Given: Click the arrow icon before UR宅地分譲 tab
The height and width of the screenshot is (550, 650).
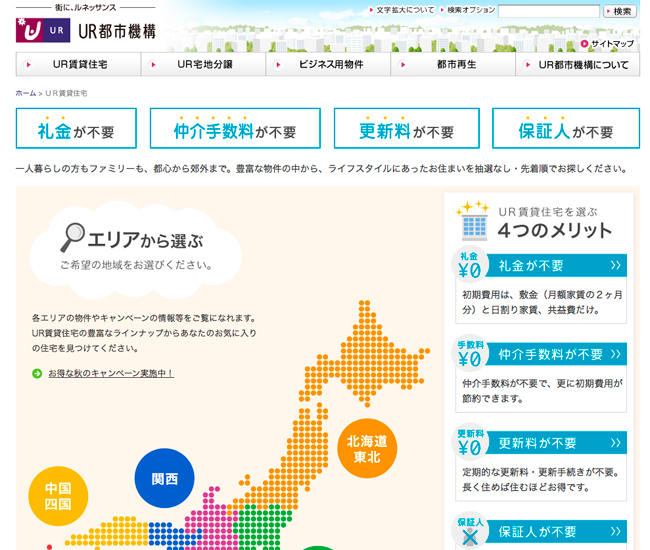Looking at the screenshot, I should (x=153, y=65).
